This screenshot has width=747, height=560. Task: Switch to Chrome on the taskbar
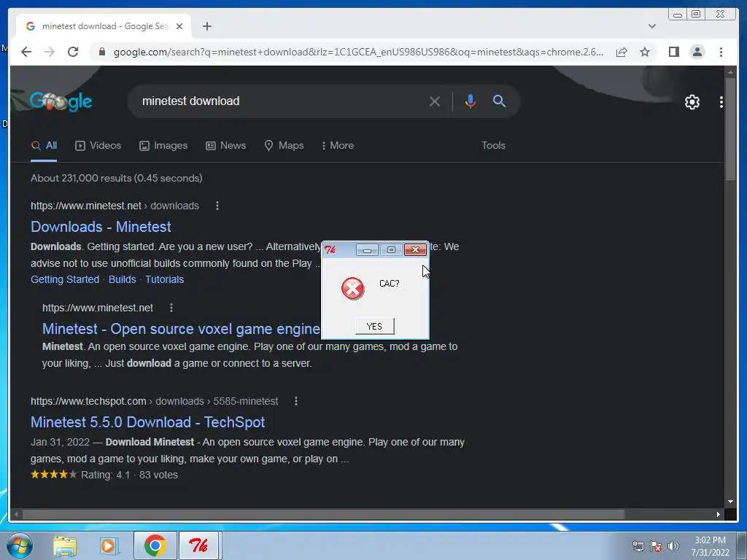coord(155,545)
